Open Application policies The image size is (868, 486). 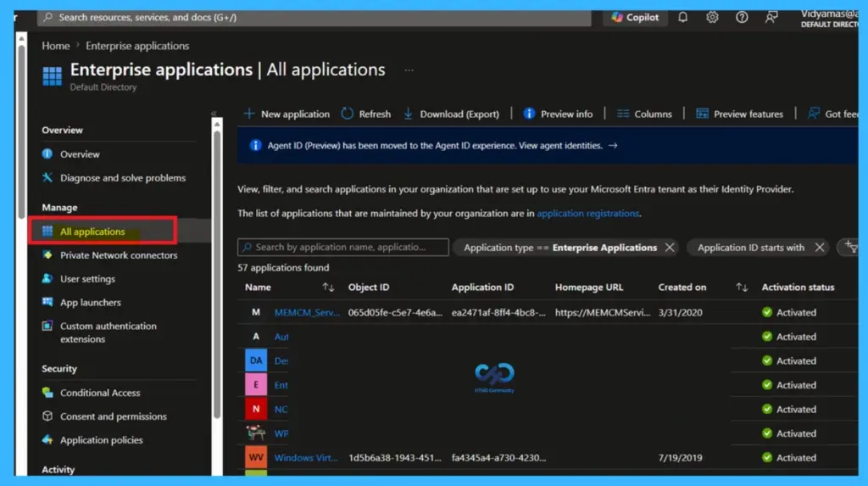tap(102, 440)
